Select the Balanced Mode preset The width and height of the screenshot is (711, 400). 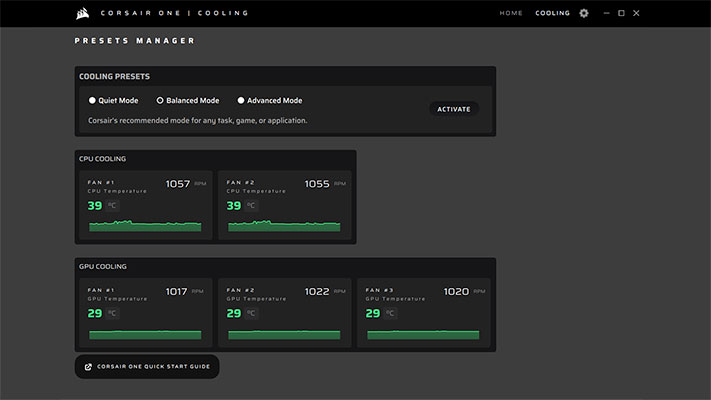[x=160, y=101]
